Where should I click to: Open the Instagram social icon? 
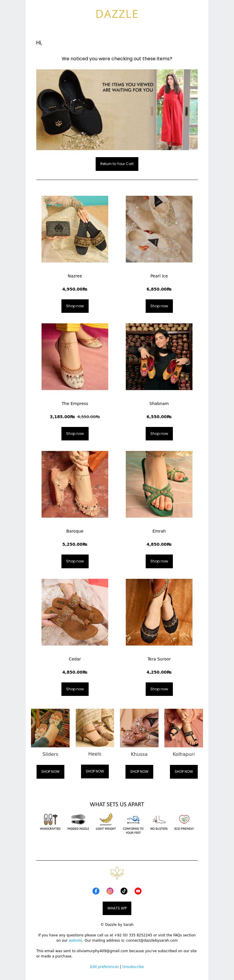click(110, 891)
